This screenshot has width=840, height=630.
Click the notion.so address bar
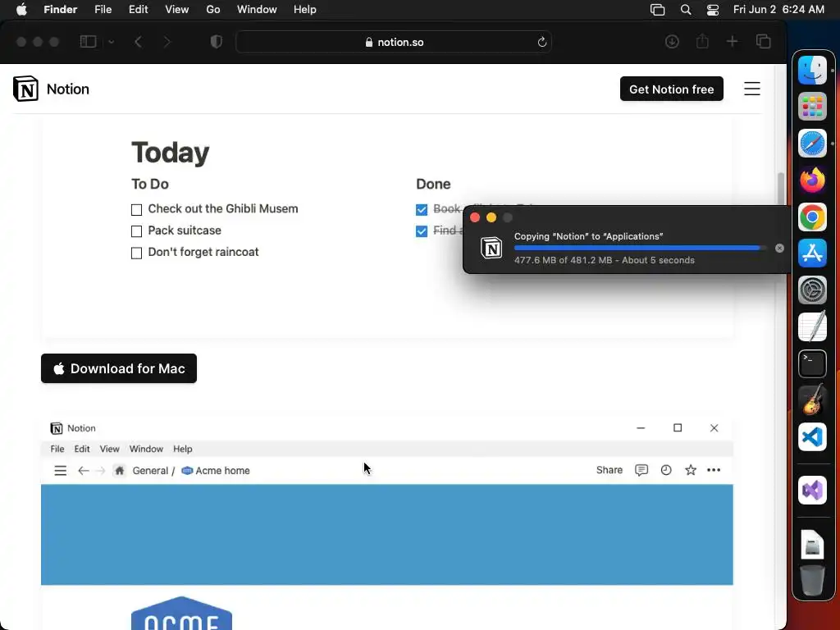click(394, 42)
